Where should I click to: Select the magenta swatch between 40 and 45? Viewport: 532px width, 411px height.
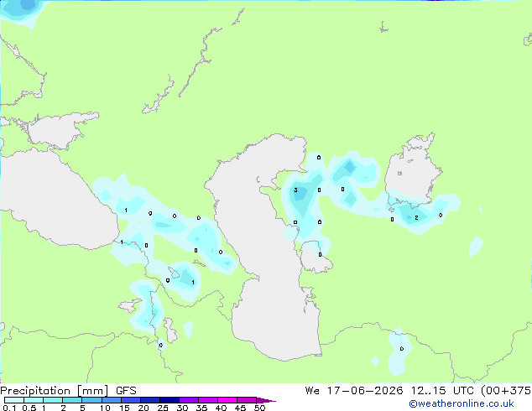[227, 400]
